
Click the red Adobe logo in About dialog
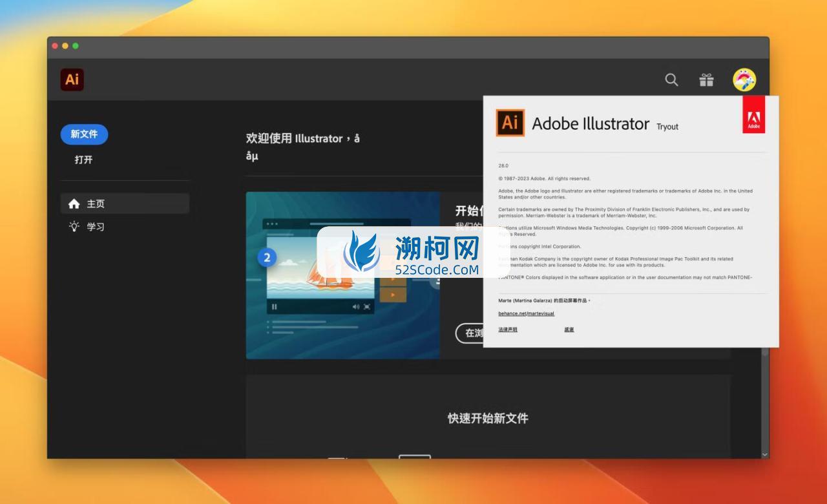[x=754, y=115]
